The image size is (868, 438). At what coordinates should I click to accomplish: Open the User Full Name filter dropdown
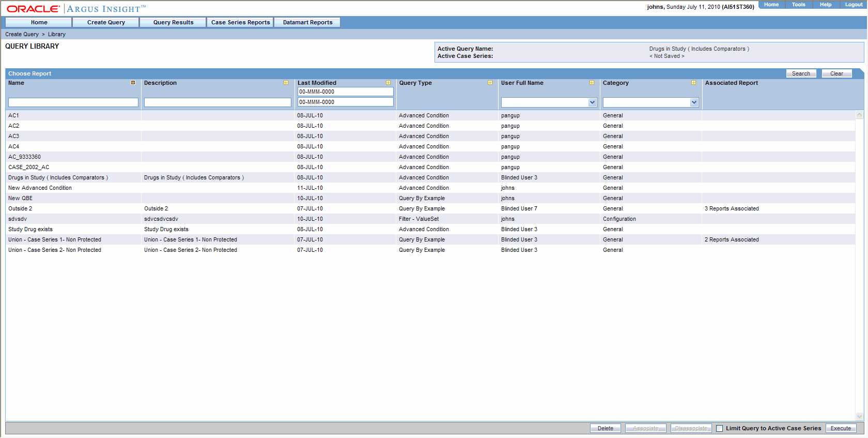pyautogui.click(x=592, y=102)
